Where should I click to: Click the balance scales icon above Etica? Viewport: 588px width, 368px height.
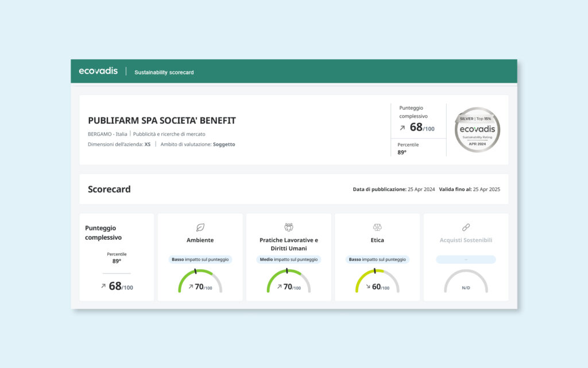pyautogui.click(x=377, y=227)
